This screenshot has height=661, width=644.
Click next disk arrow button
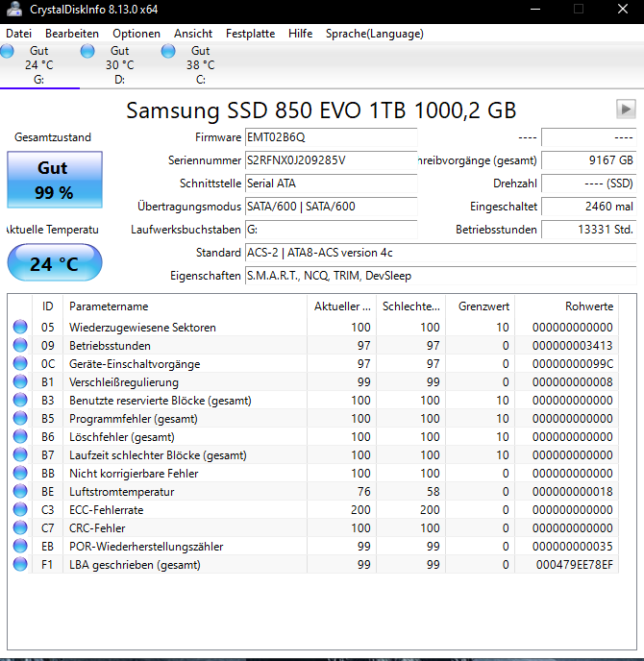[x=626, y=110]
